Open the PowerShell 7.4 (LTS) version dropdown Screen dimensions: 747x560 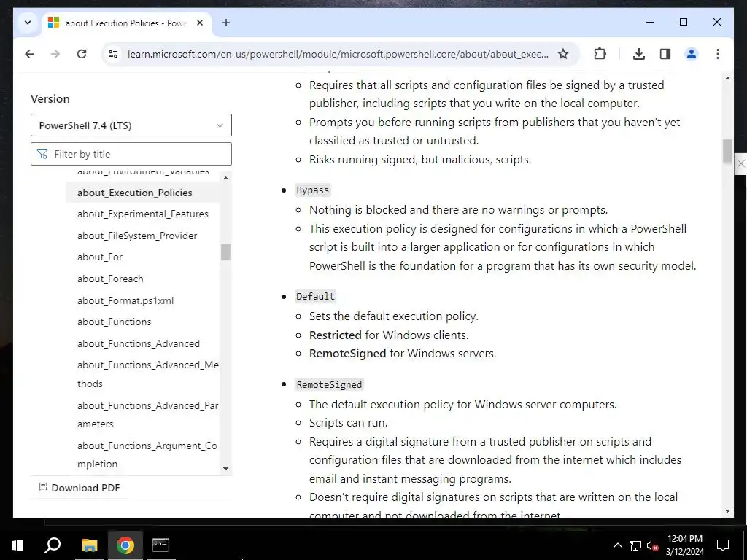click(131, 125)
